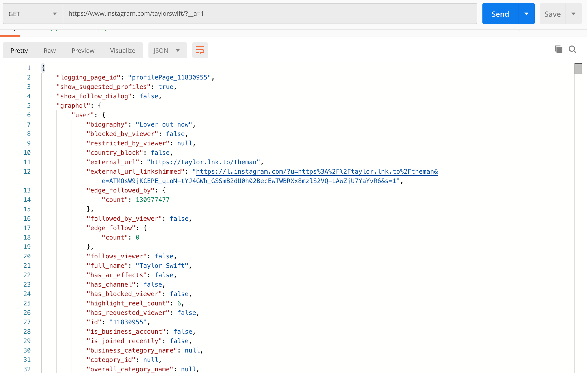Screen dimensions: 588x375
Task: Switch to the Visualize response tab
Action: [x=123, y=50]
